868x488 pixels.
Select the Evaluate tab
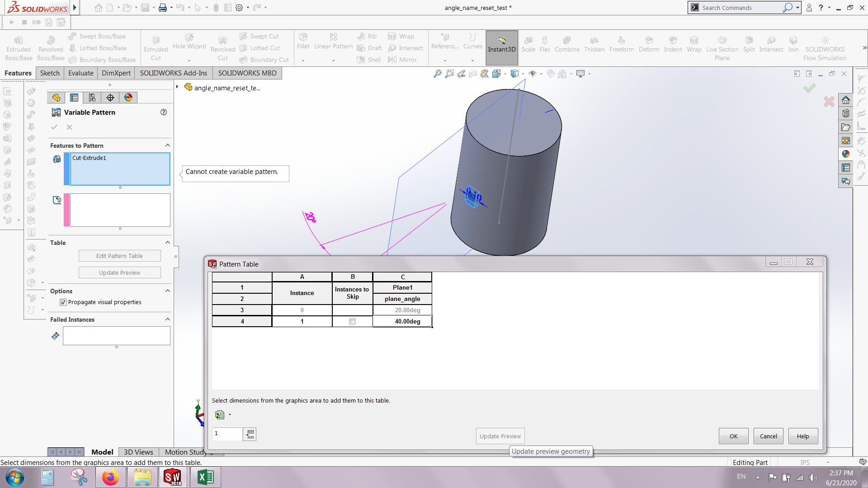click(x=81, y=73)
